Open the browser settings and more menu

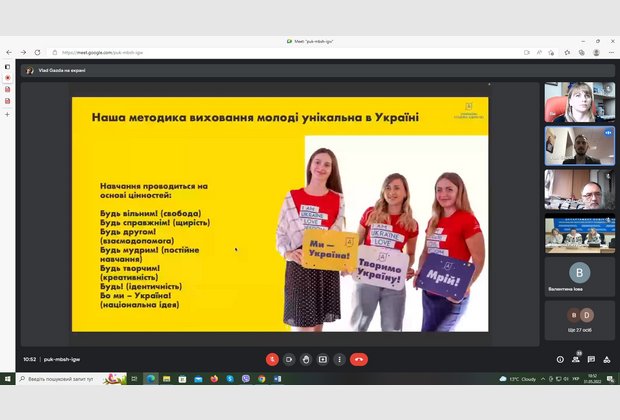click(611, 52)
